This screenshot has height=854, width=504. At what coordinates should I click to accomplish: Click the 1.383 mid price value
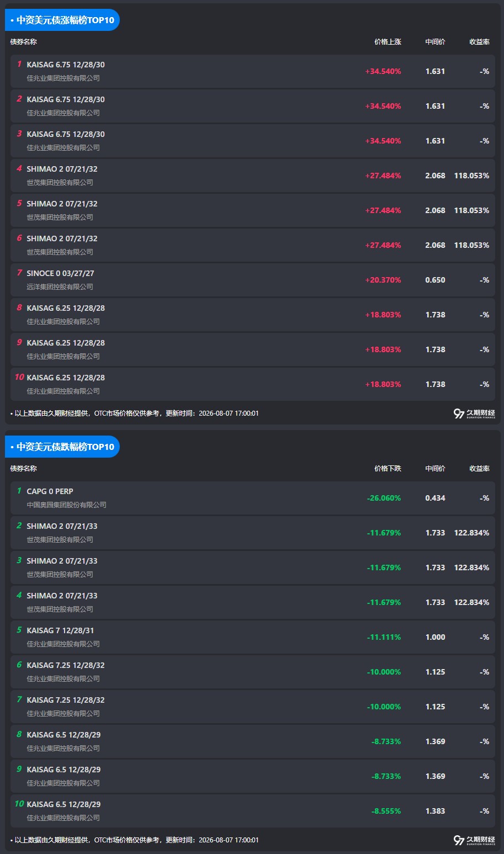click(435, 811)
